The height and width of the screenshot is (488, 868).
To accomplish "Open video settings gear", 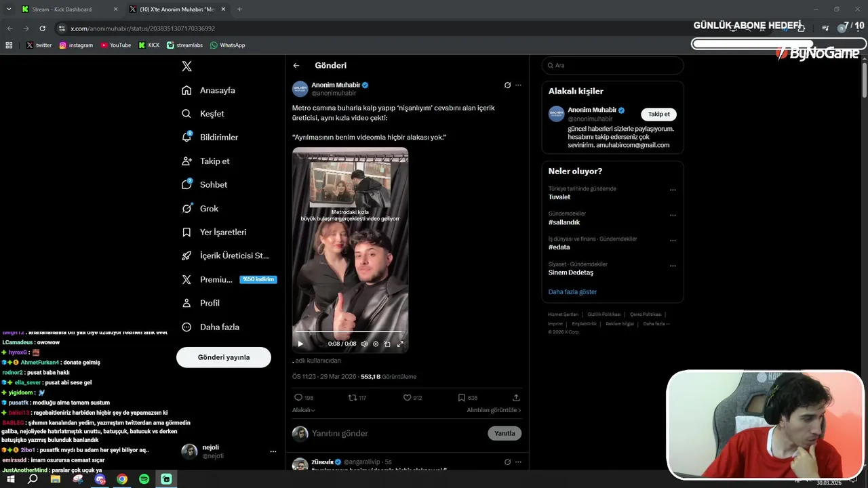I will tap(376, 344).
